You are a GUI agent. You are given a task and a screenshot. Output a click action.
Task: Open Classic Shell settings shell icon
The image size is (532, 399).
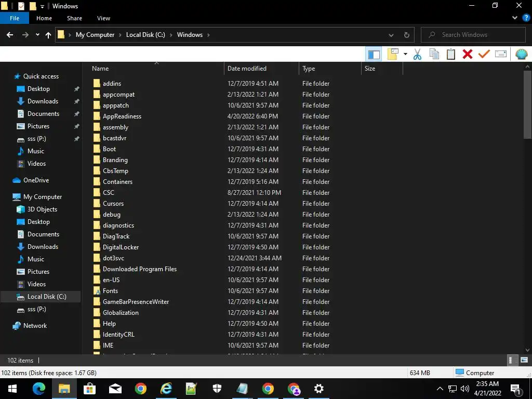[522, 54]
